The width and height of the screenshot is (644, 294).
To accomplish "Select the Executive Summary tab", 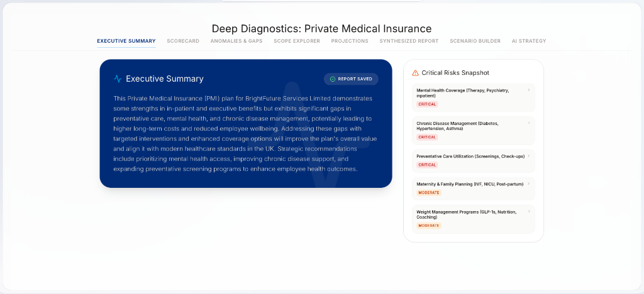I will 126,41.
